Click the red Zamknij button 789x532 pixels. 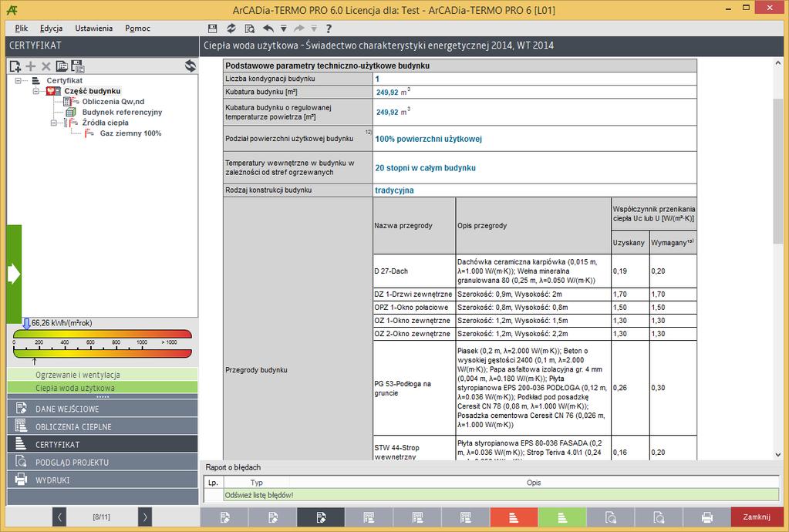[757, 517]
